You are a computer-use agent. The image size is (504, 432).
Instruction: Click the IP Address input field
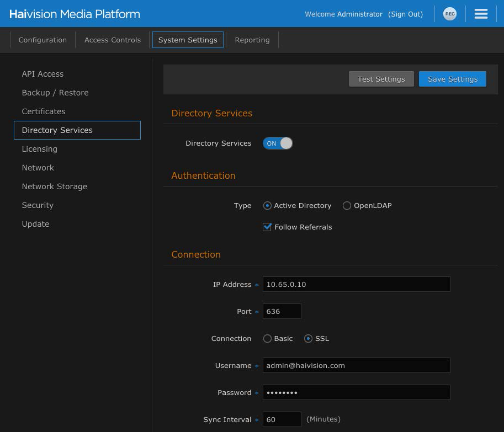tap(356, 284)
